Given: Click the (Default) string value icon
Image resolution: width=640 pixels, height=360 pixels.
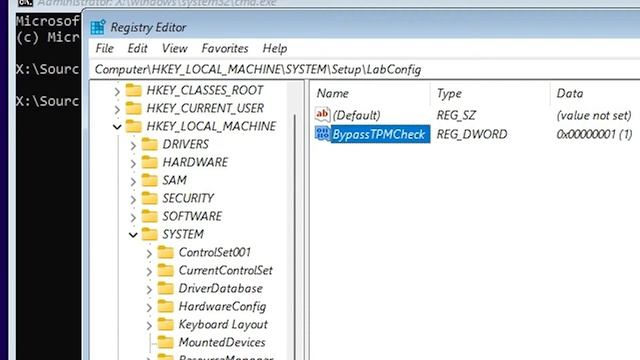Looking at the screenshot, I should pyautogui.click(x=322, y=114).
